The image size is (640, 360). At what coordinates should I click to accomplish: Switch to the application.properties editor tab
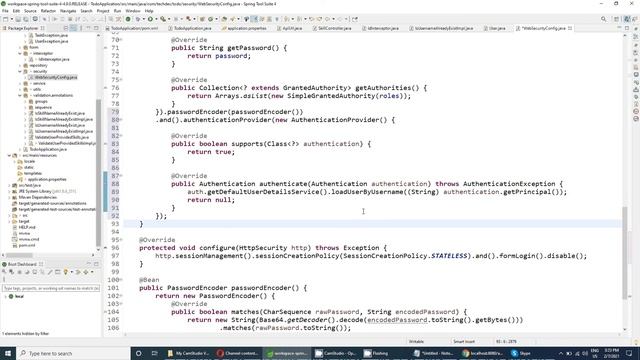tap(244, 28)
